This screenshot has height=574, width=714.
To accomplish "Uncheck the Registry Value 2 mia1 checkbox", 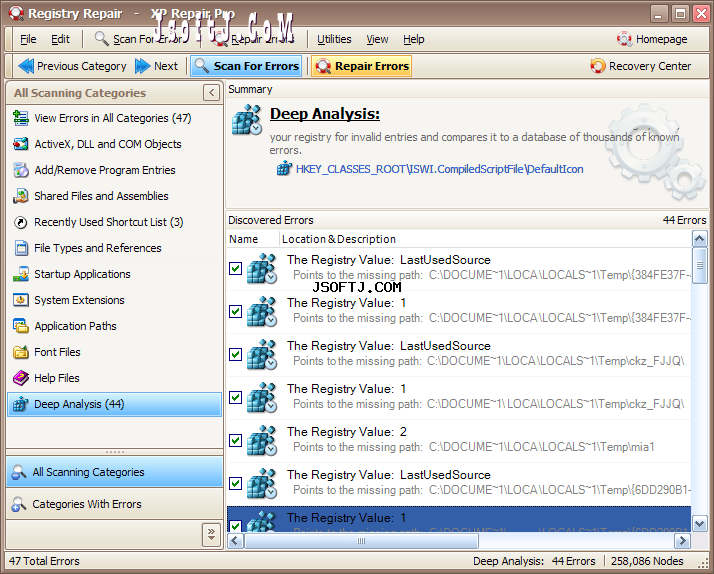I will (x=235, y=440).
